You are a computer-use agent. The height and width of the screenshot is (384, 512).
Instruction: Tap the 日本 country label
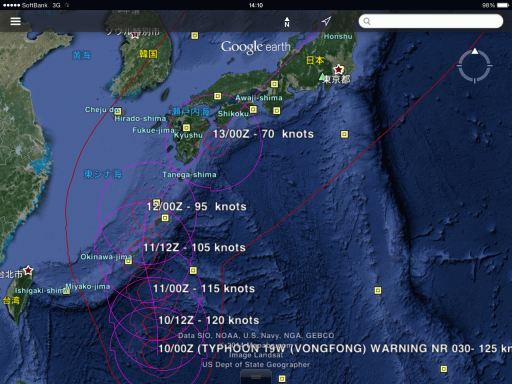point(315,60)
